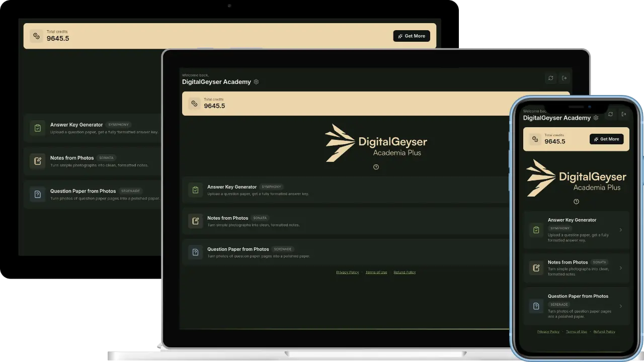
Task: Tap Refund Policy link on the phone
Action: tap(604, 332)
